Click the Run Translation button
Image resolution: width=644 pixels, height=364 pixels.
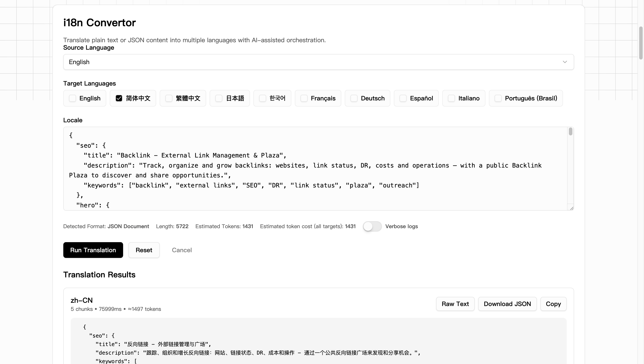coord(93,250)
